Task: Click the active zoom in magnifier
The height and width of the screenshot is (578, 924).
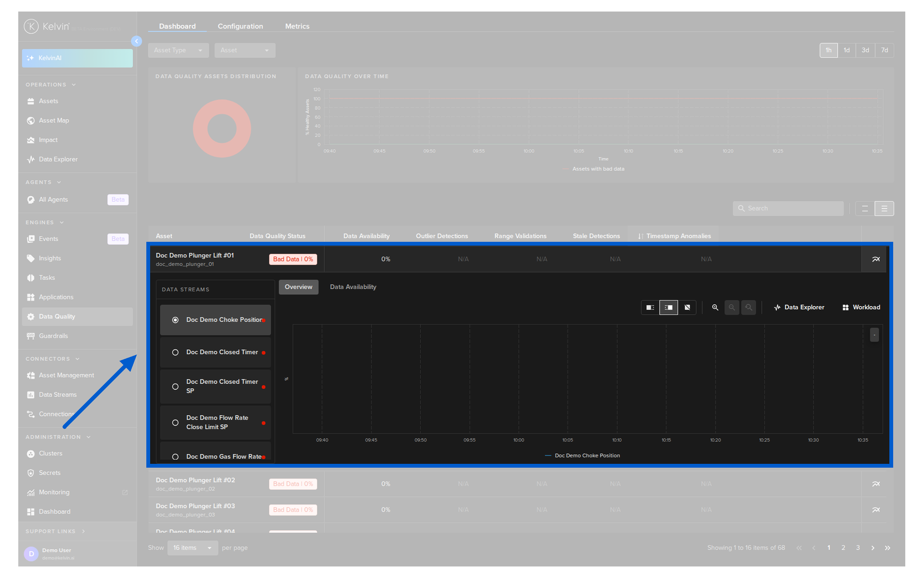Action: (x=715, y=307)
